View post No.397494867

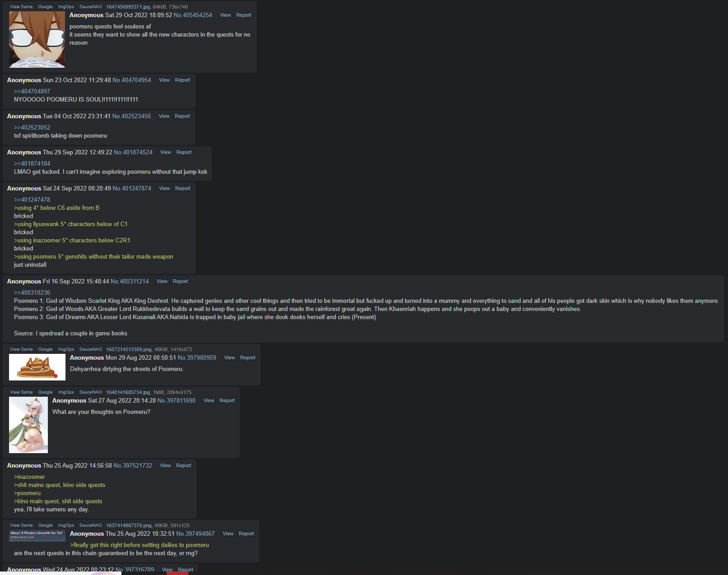(228, 533)
